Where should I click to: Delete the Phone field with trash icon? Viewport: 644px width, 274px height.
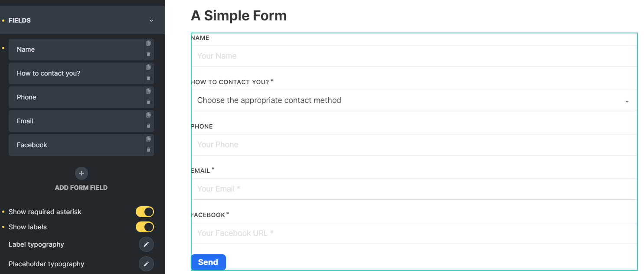[x=148, y=102]
